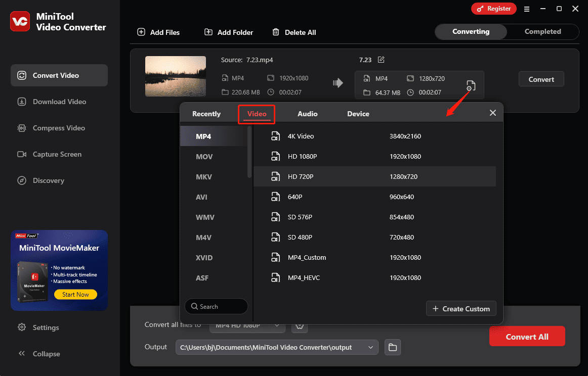Switch to the Video tab

(257, 114)
